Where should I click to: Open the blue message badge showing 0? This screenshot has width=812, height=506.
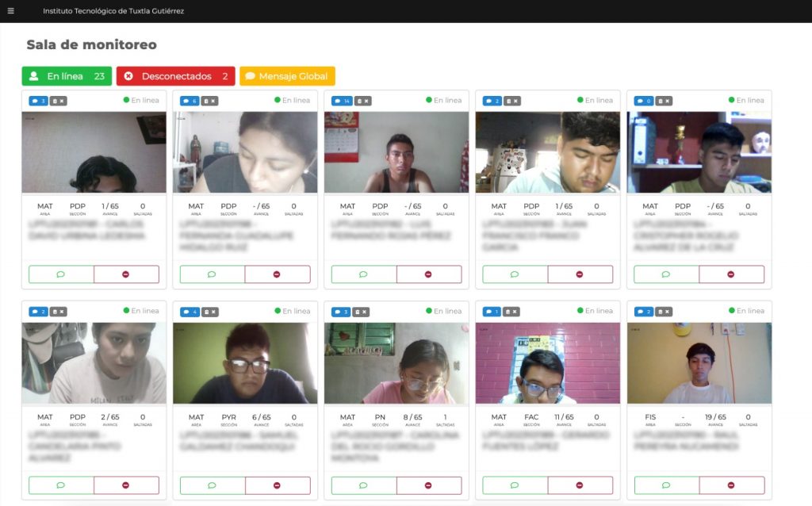point(644,101)
